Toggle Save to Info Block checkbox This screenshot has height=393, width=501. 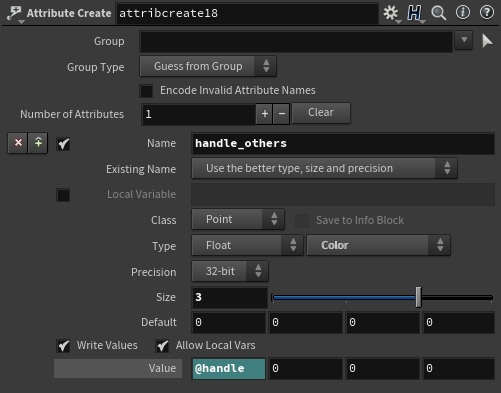[x=302, y=221]
